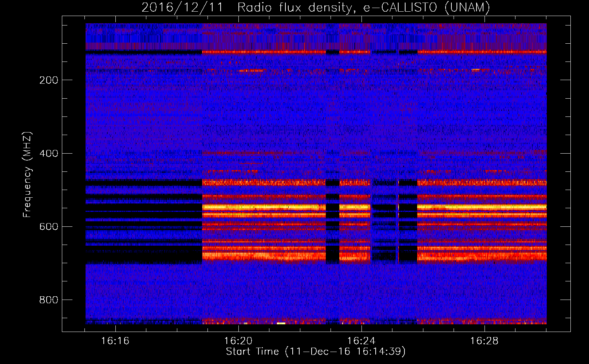Viewport: 589px width, 364px height.
Task: Click the 800 frequency tick label
Action: coord(48,300)
